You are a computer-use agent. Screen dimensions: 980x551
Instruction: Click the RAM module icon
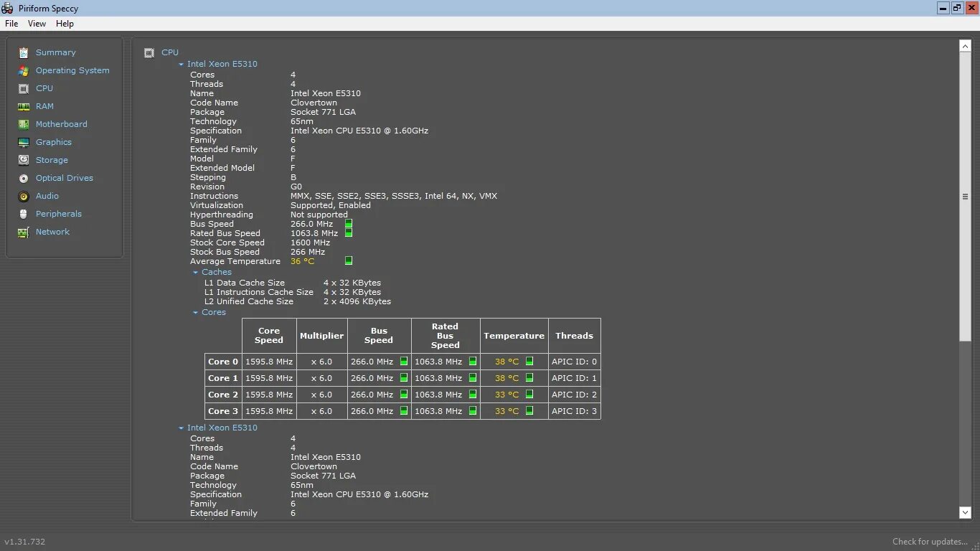point(24,106)
